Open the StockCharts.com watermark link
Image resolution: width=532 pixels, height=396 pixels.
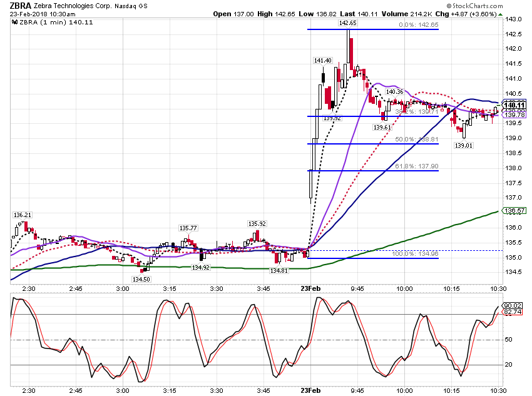474,6
